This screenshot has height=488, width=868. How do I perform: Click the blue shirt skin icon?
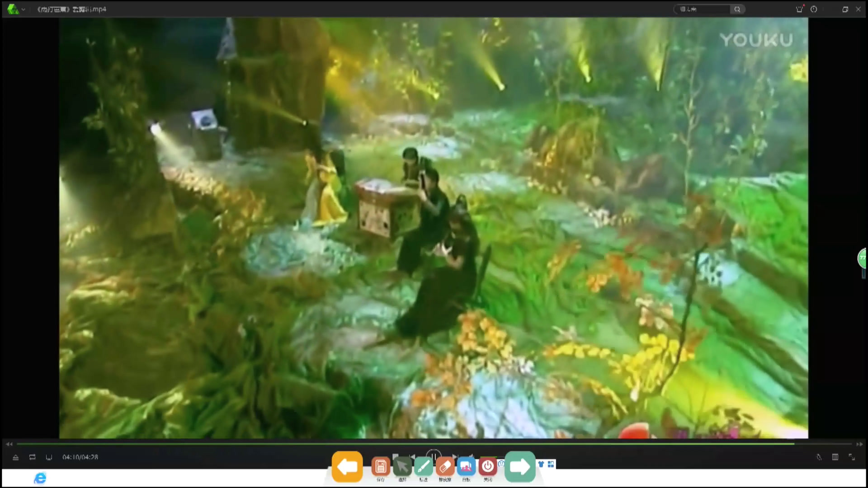point(541,464)
